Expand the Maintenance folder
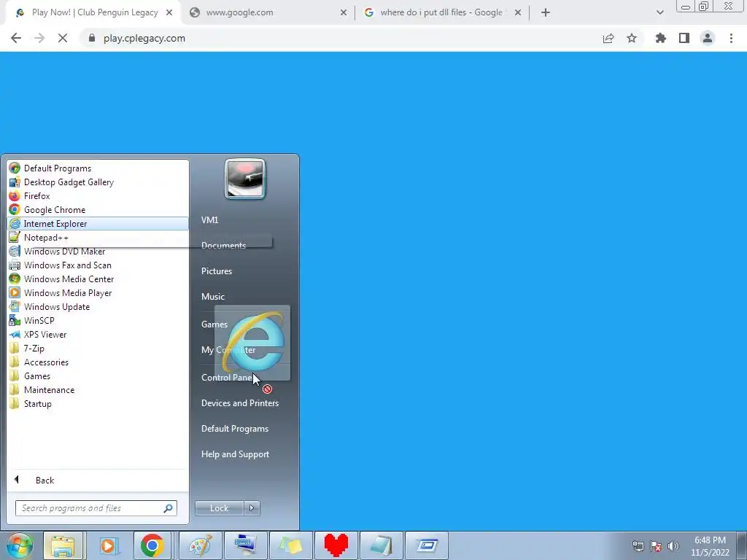The height and width of the screenshot is (560, 747). [x=98, y=389]
